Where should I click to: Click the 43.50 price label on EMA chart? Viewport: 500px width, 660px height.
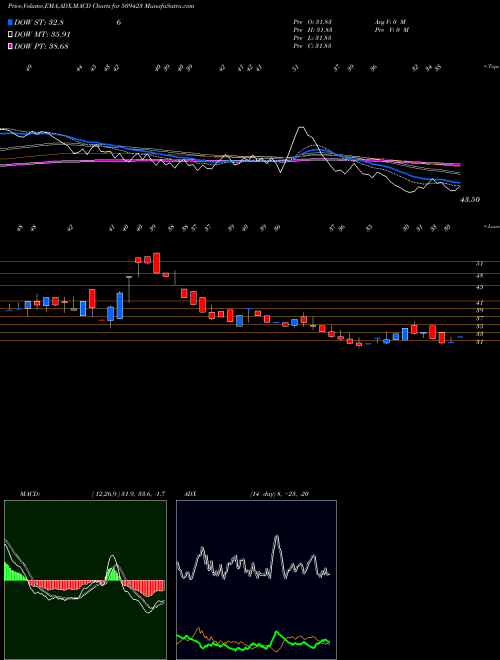click(x=470, y=200)
